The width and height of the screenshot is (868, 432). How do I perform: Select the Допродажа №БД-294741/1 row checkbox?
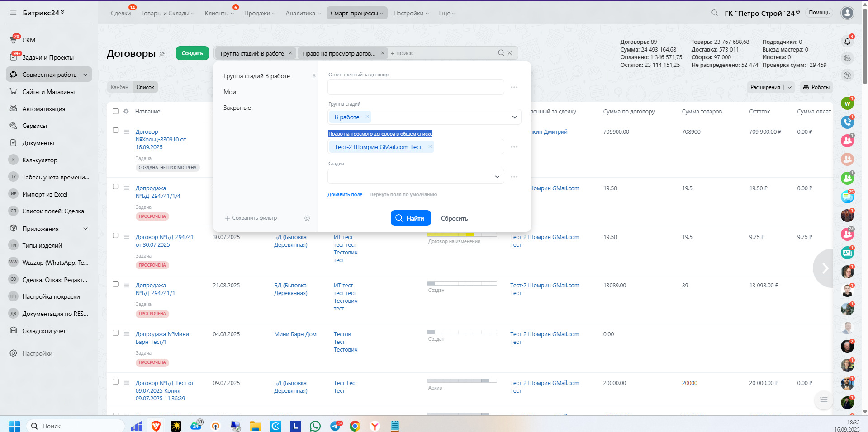coord(115,284)
